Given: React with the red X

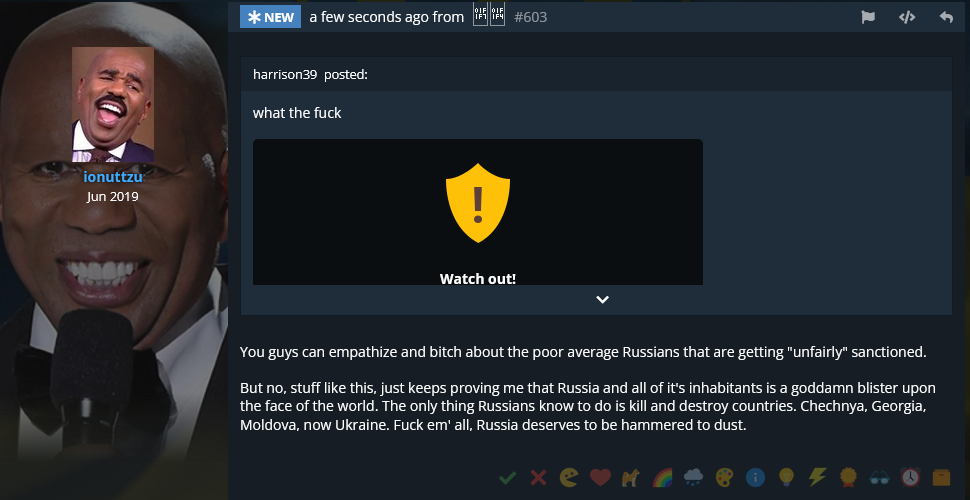Looking at the screenshot, I should coord(538,477).
